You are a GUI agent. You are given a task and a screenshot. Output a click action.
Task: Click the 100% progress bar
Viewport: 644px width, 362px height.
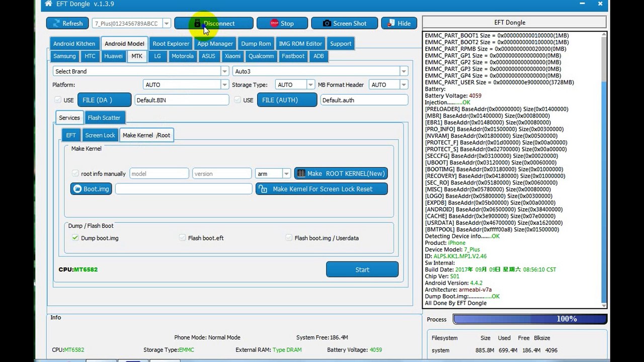[x=530, y=319]
